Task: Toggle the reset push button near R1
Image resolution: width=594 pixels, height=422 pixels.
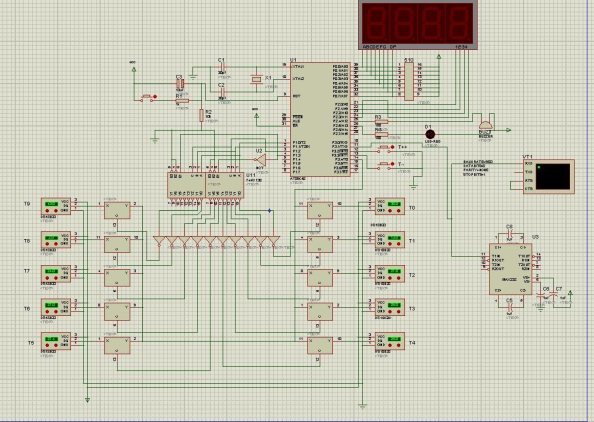Action: pos(148,97)
